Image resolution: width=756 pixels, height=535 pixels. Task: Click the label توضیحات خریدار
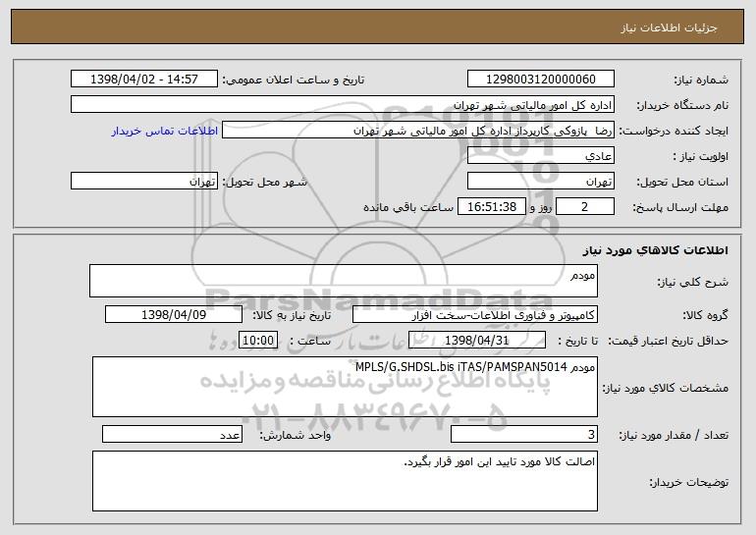coord(689,482)
